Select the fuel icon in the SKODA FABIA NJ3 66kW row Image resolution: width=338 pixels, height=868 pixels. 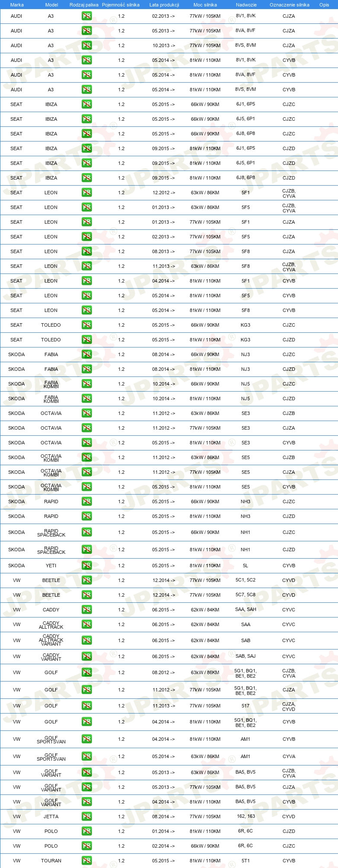[87, 354]
